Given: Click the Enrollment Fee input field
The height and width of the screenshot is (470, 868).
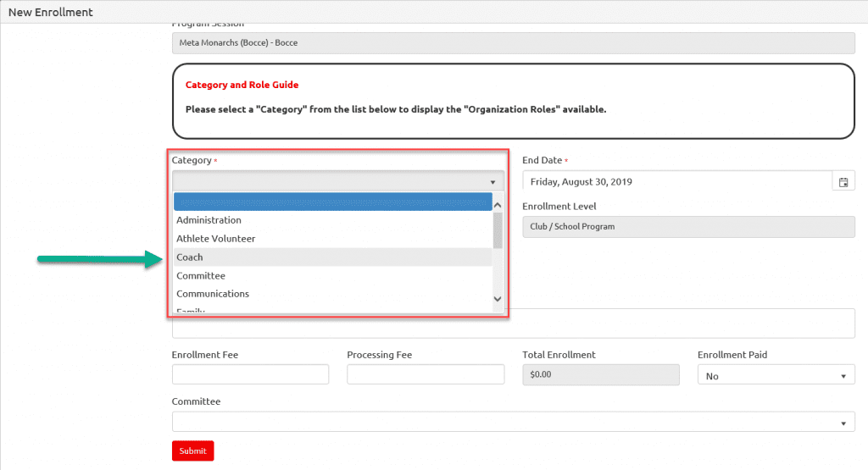Looking at the screenshot, I should [250, 374].
